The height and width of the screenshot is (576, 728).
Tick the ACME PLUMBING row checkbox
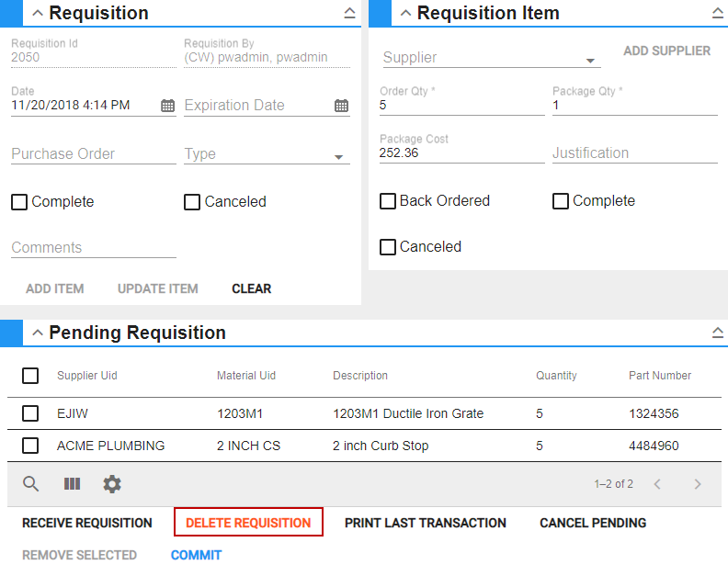(x=30, y=446)
